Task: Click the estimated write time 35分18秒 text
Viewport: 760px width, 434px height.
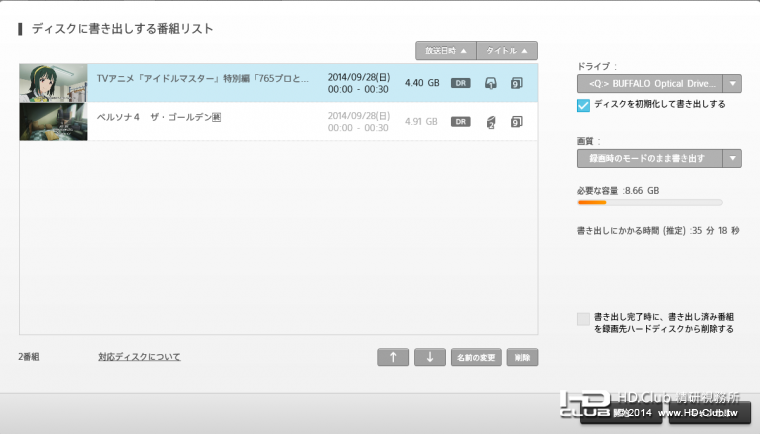Action: point(658,231)
